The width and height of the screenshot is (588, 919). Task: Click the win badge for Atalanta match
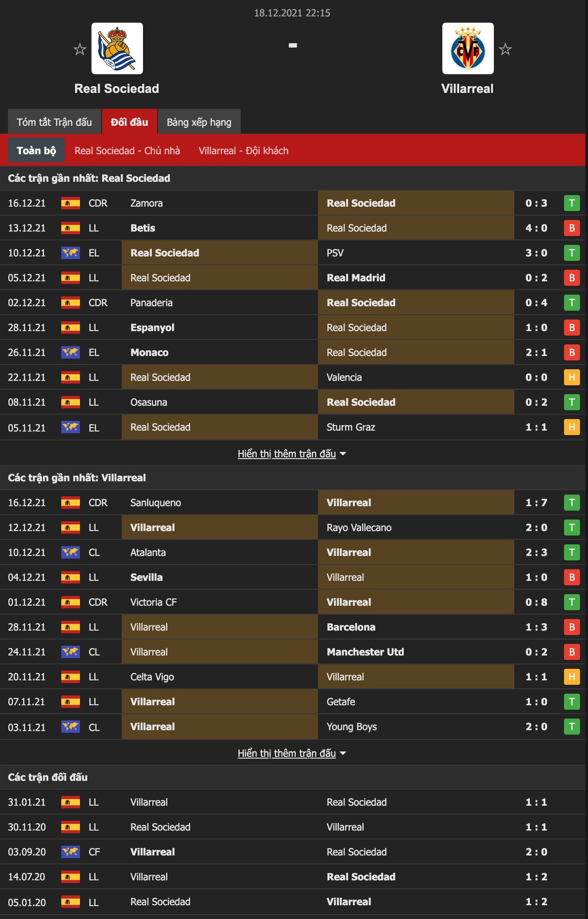(572, 552)
